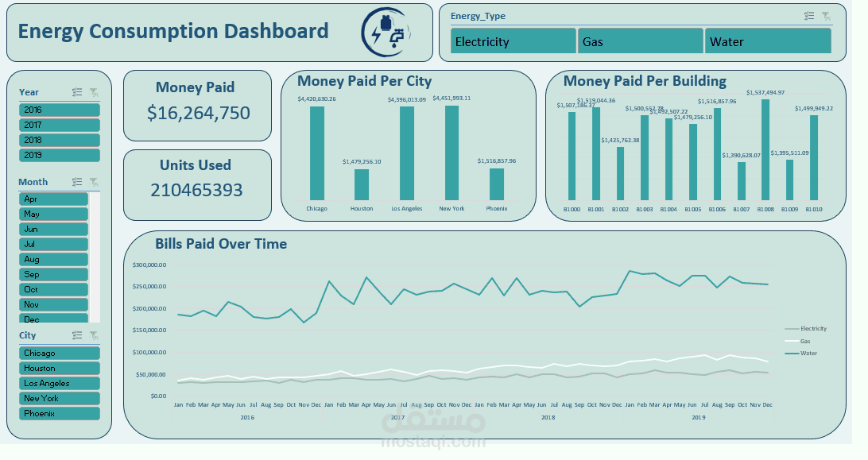Viewport: 868px width, 460px height.
Task: Click the New York bar in city chart
Action: [451, 153]
